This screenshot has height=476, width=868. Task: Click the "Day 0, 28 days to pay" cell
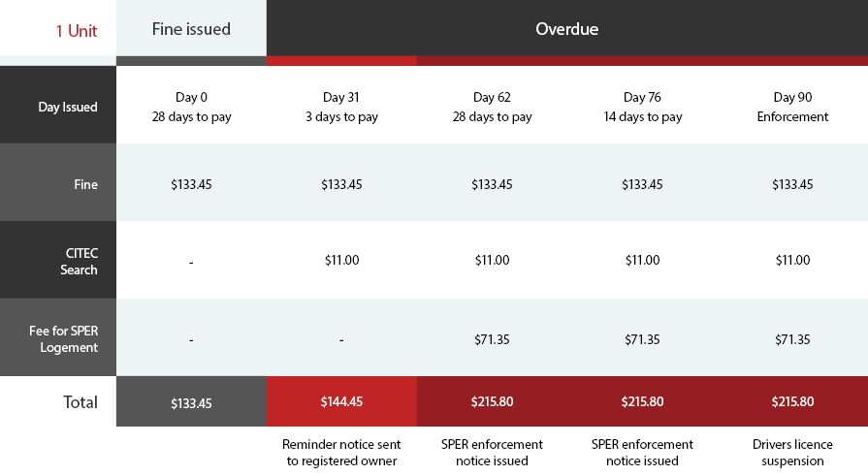click(191, 107)
